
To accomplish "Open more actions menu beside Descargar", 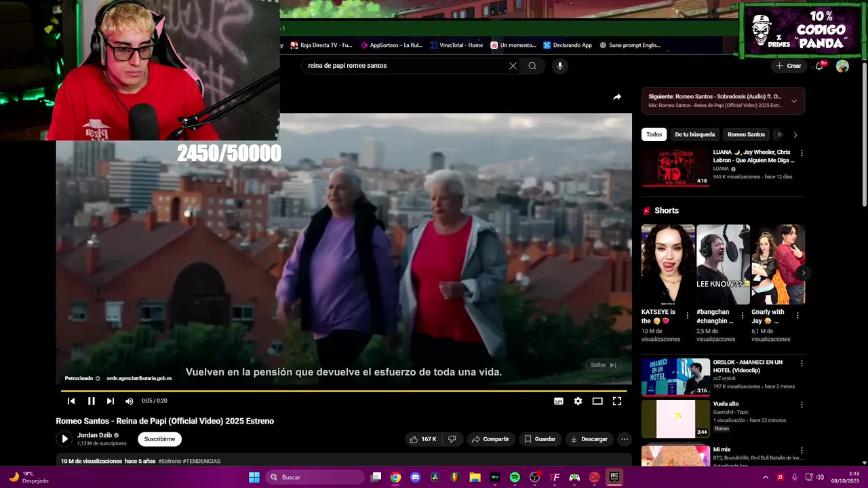I will pos(625,439).
